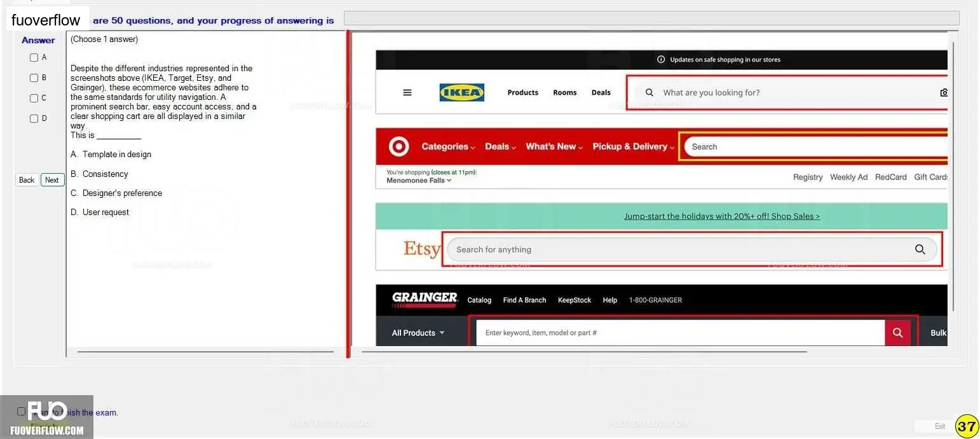Click the Back button
The height and width of the screenshot is (439, 980).
click(x=27, y=180)
